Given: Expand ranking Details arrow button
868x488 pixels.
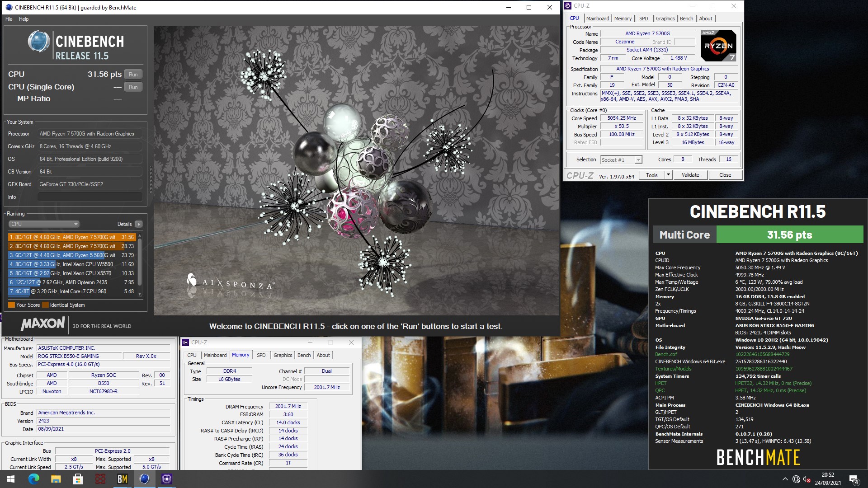Looking at the screenshot, I should coord(139,224).
